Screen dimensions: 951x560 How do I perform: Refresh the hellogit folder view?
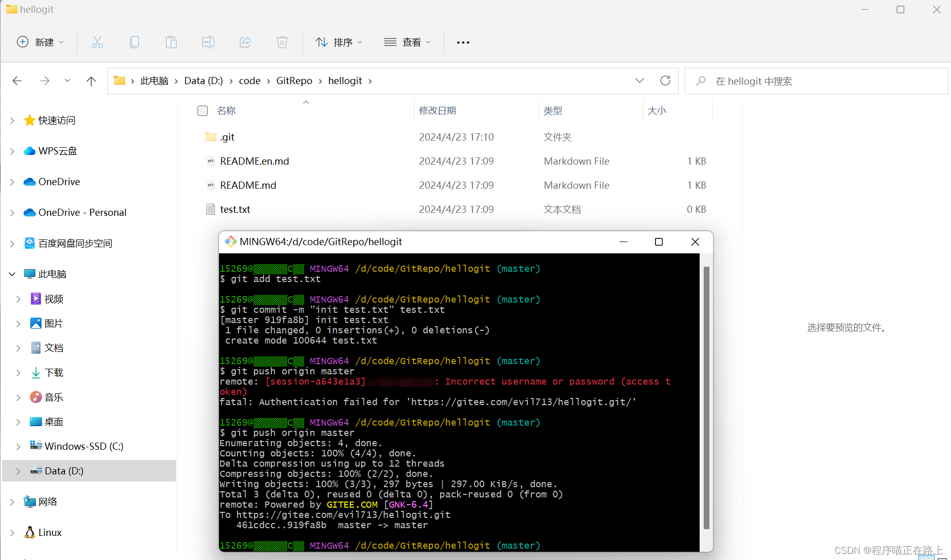pyautogui.click(x=665, y=81)
